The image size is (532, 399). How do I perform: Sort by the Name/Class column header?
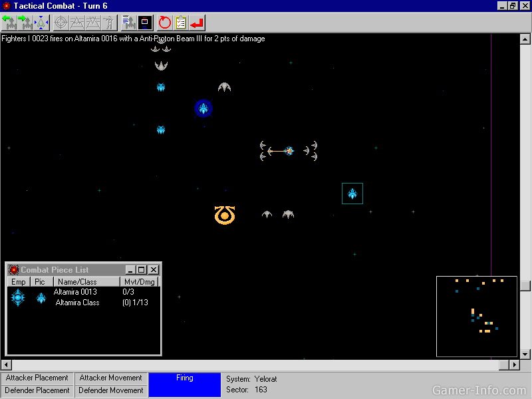coord(85,281)
